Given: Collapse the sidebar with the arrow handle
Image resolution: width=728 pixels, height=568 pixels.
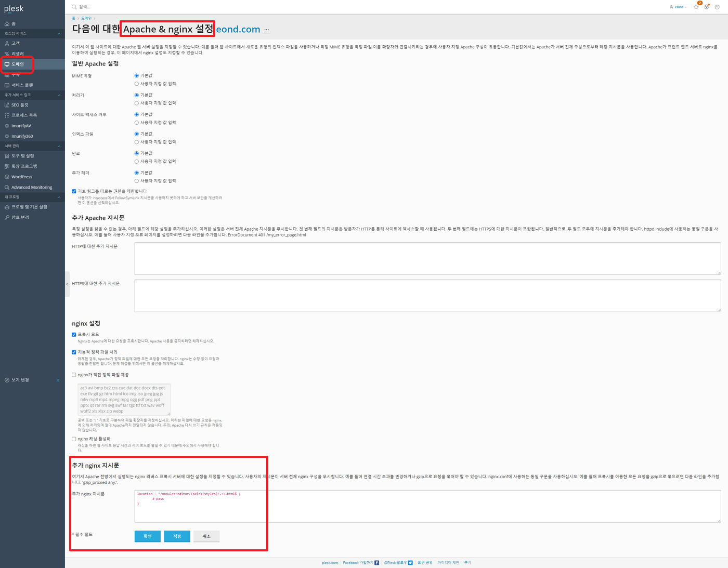Looking at the screenshot, I should (67, 284).
